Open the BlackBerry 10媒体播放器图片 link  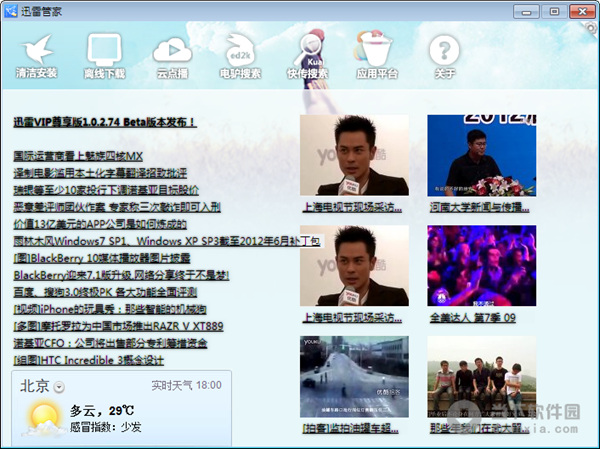[x=102, y=258]
